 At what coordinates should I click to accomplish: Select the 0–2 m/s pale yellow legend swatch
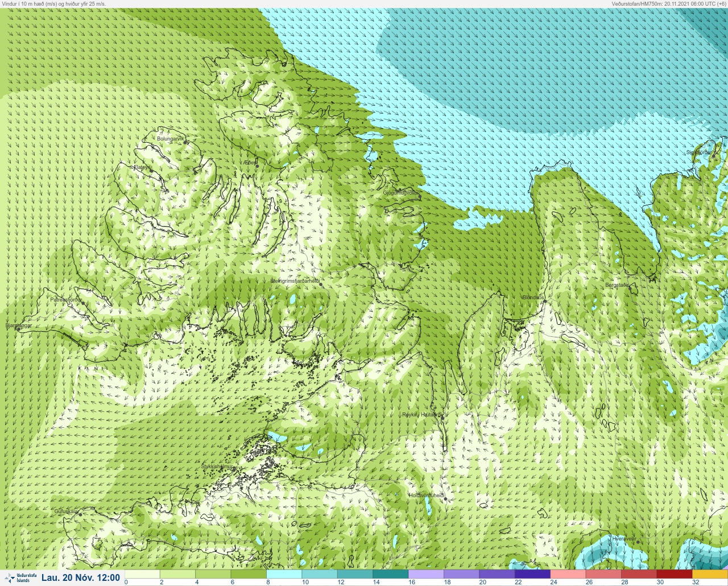(x=142, y=574)
